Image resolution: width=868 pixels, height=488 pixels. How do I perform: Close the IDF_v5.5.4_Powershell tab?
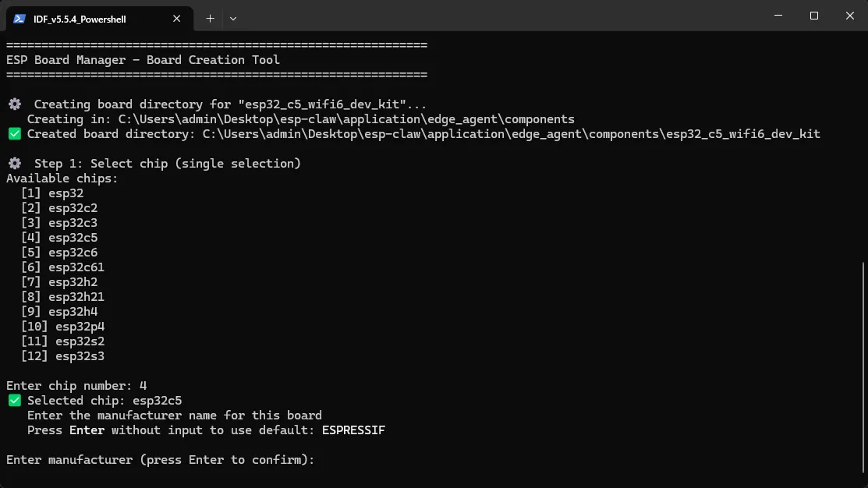click(x=176, y=19)
